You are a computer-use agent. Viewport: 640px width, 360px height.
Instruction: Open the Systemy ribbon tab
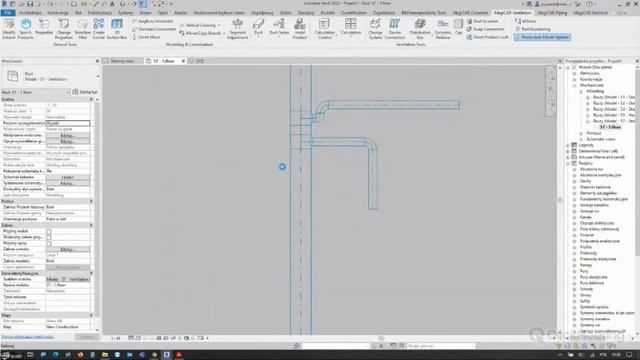click(x=125, y=13)
